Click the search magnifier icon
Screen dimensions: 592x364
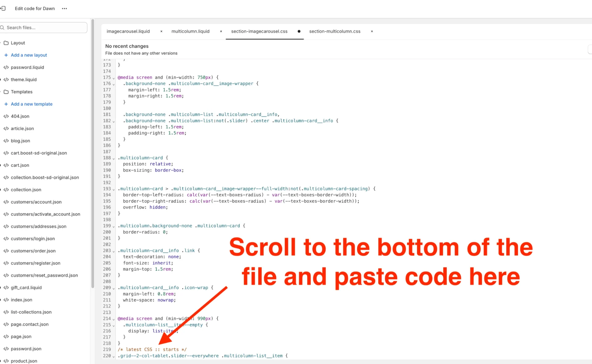coord(2,27)
